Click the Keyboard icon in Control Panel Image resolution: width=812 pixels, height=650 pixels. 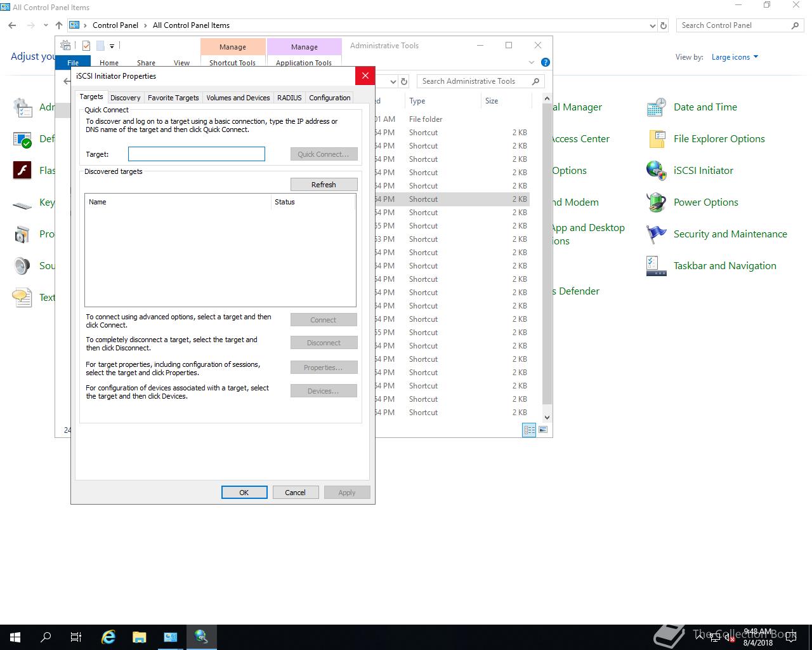22,204
